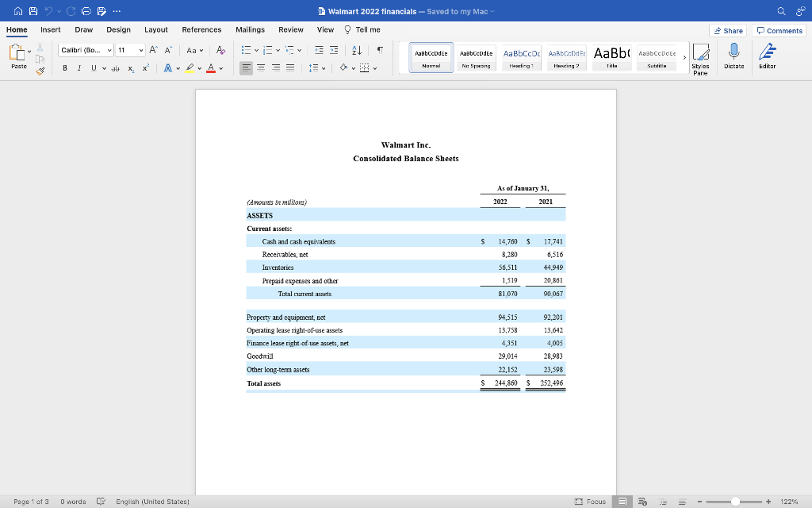Screen dimensions: 812x508
Task: Apply italic formatting
Action: point(79,67)
